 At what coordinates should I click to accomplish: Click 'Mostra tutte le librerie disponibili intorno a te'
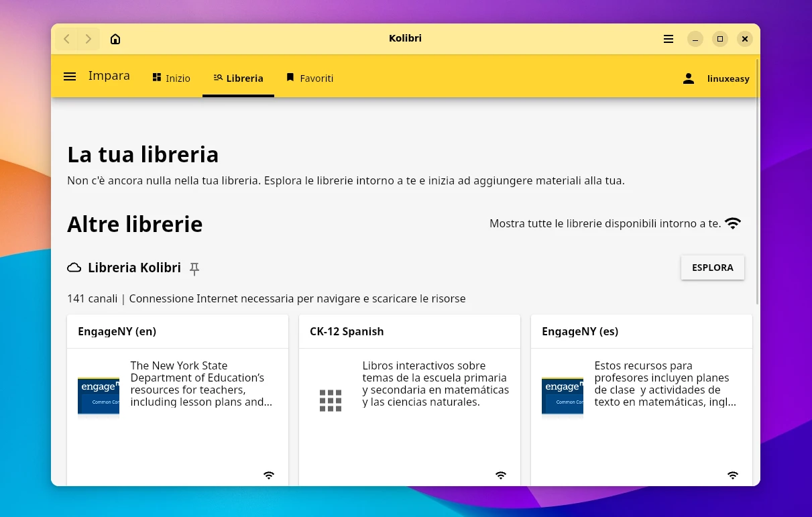click(605, 223)
